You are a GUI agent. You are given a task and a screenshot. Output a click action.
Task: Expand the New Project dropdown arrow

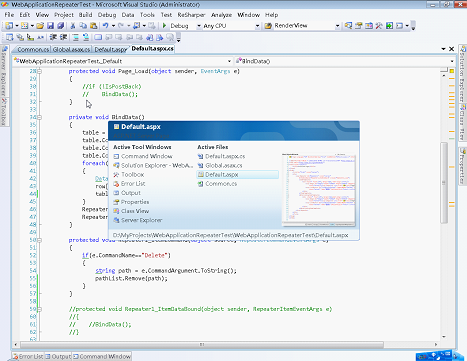(x=17, y=26)
